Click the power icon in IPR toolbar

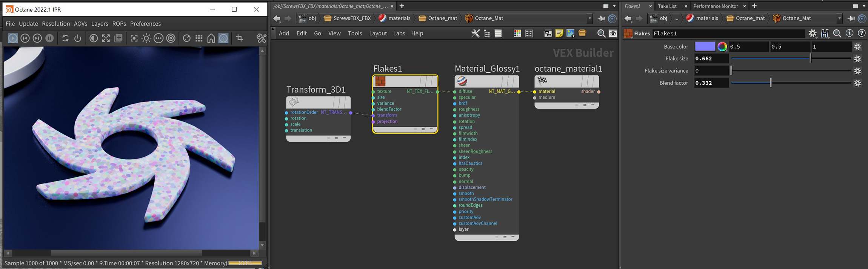coord(78,38)
